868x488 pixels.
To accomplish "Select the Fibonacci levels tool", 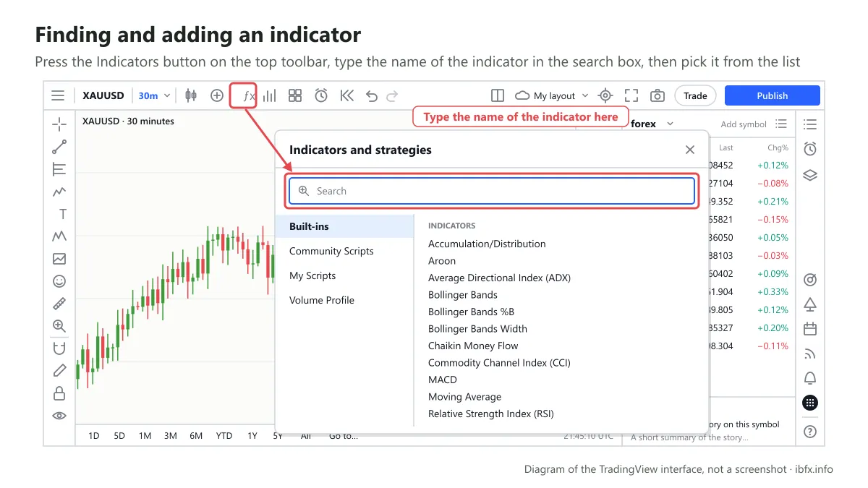I will tap(59, 169).
